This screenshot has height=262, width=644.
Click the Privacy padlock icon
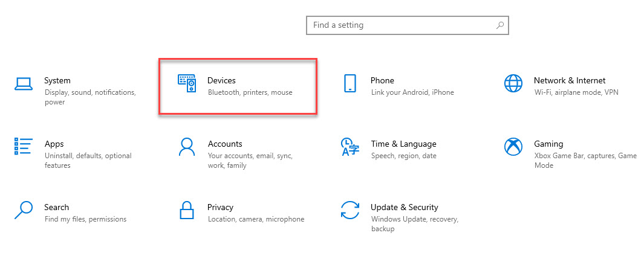(186, 210)
